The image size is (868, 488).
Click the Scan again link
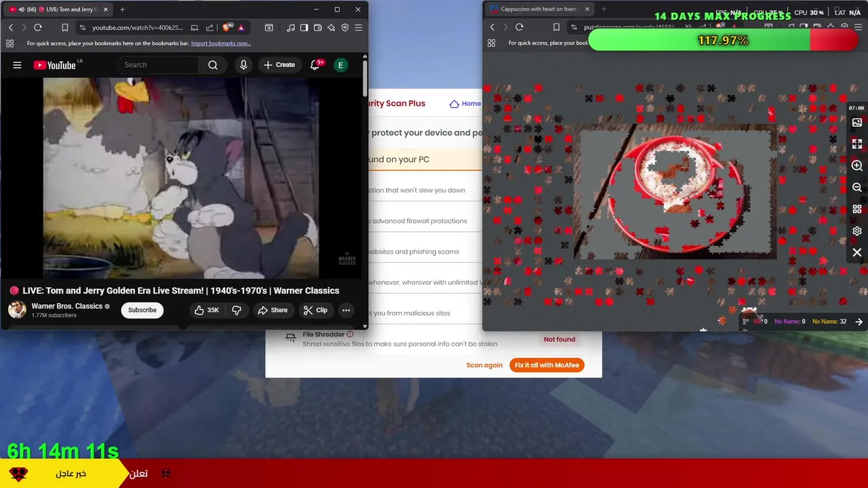pyautogui.click(x=484, y=365)
